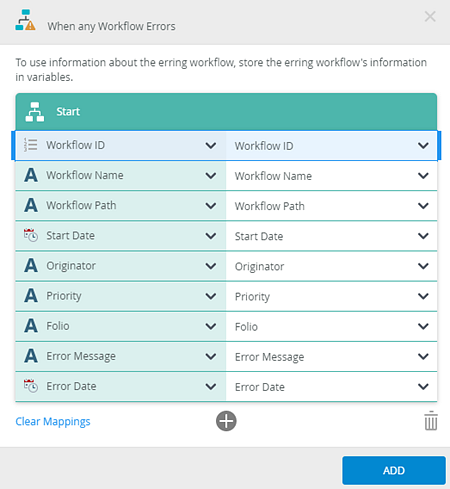
Task: Expand left Workflow Path field dropdown
Action: click(211, 206)
